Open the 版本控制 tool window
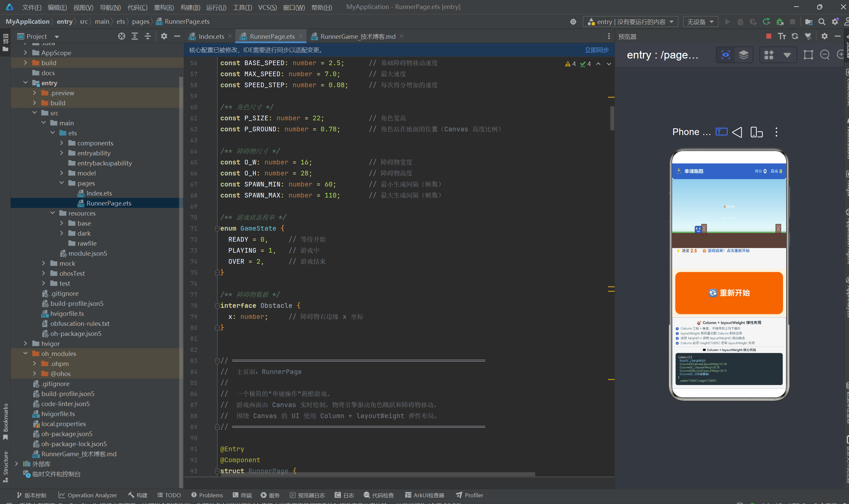849x504 pixels. point(31,495)
